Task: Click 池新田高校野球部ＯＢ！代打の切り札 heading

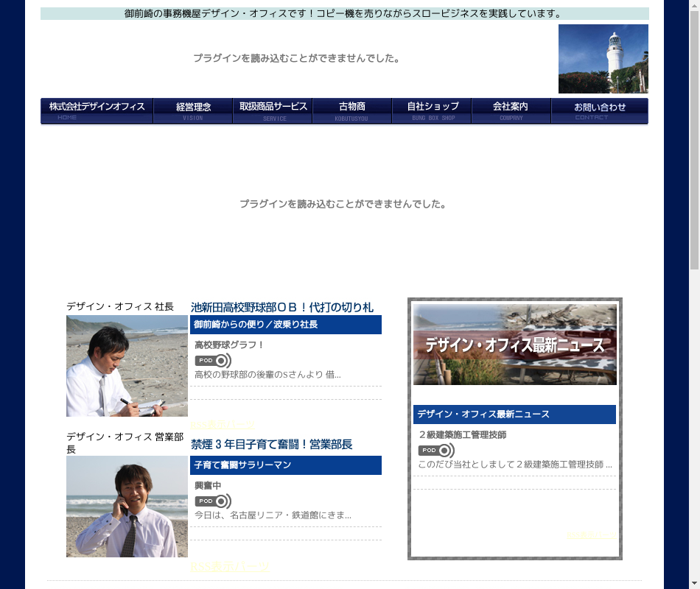Action: click(281, 307)
